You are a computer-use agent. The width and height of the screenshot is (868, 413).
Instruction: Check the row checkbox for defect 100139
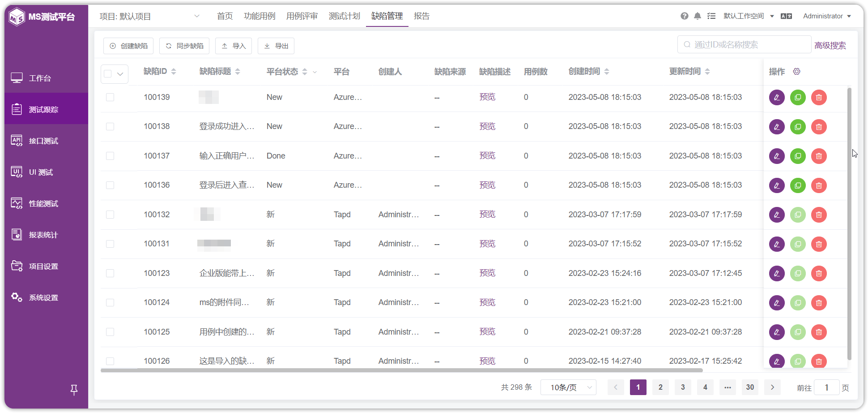point(110,97)
